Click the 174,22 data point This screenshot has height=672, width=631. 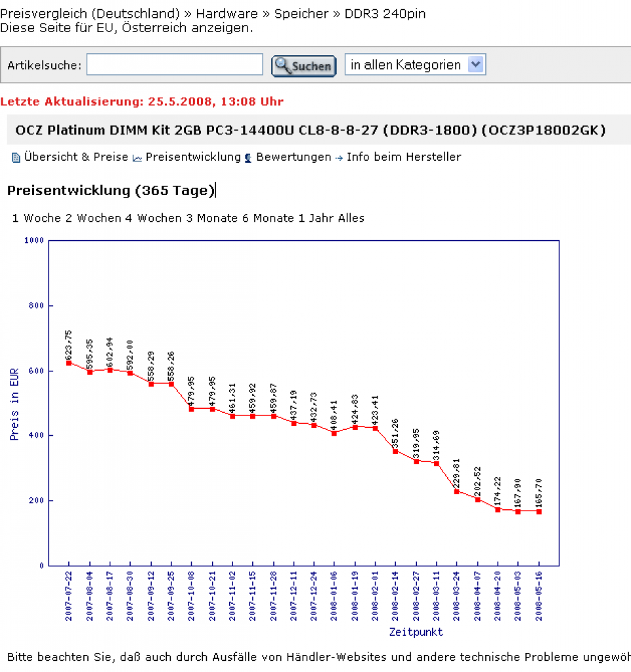(498, 509)
